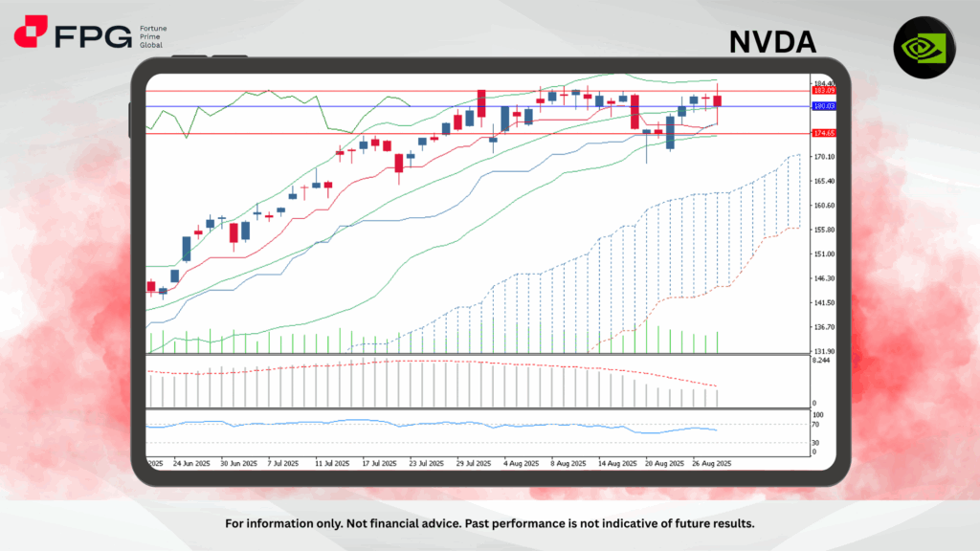Click the 24 Jun 2025 date label

(191, 463)
